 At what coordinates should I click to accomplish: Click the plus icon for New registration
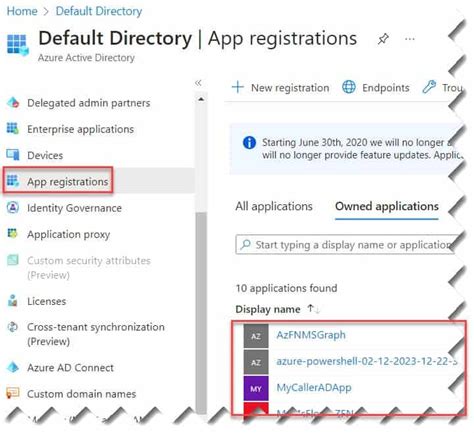pos(238,87)
